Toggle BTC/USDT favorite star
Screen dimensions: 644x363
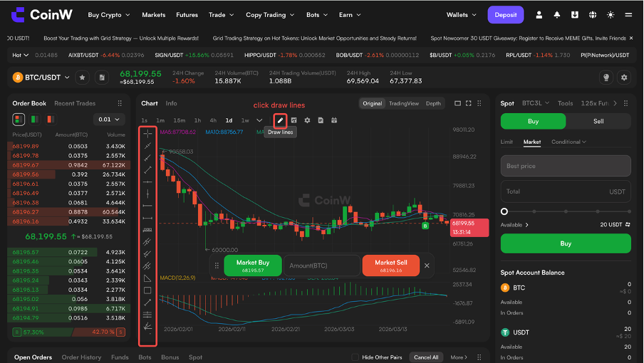(82, 77)
